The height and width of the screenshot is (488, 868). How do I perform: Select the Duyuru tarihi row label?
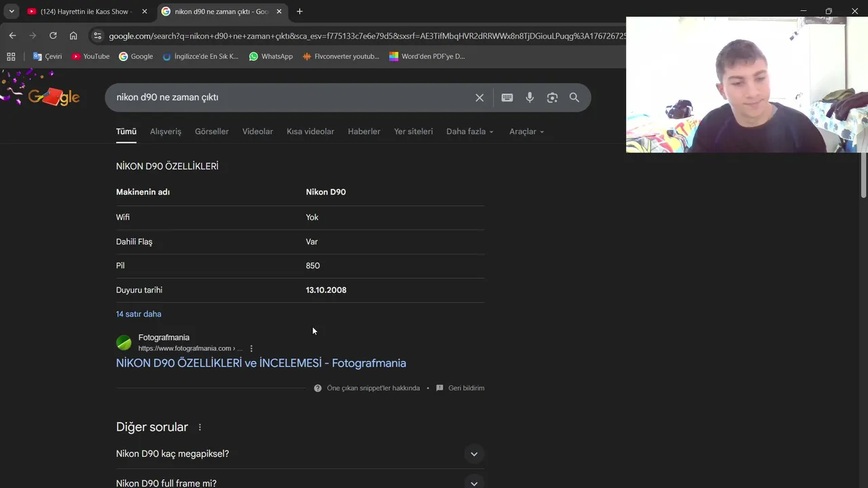click(x=139, y=290)
